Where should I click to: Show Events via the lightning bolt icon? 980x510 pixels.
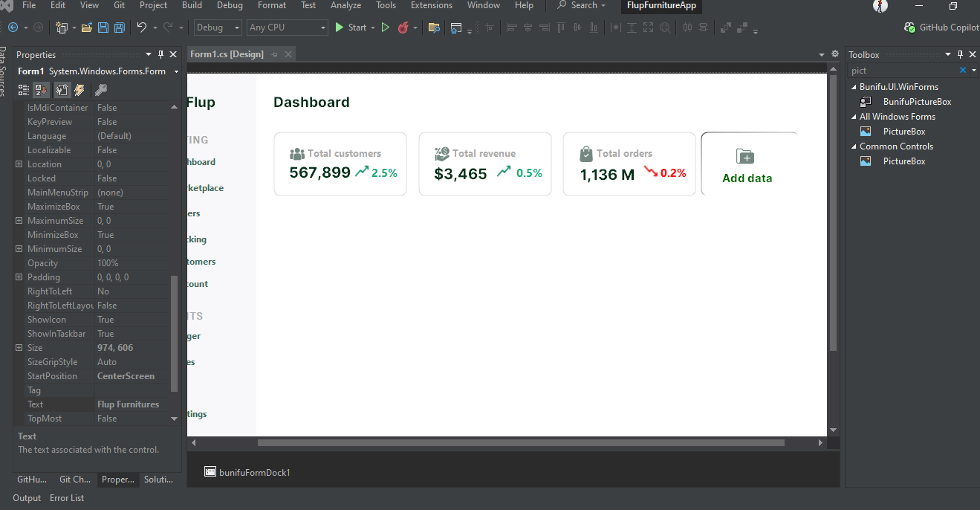click(x=79, y=90)
